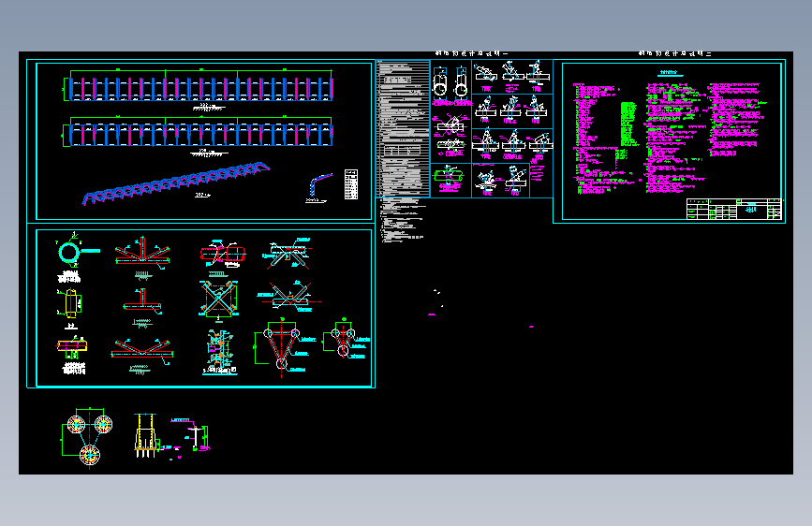
Task: Select the magenta and cyan bracket node detail
Action: click(x=221, y=350)
